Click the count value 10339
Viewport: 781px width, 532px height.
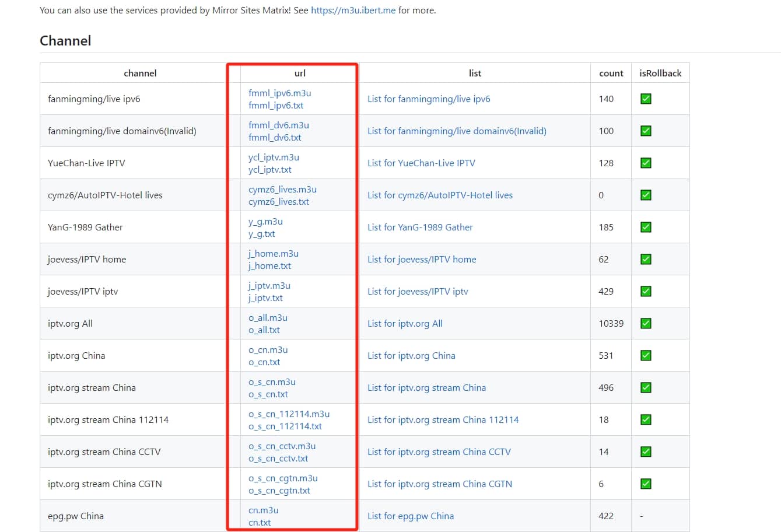click(611, 323)
